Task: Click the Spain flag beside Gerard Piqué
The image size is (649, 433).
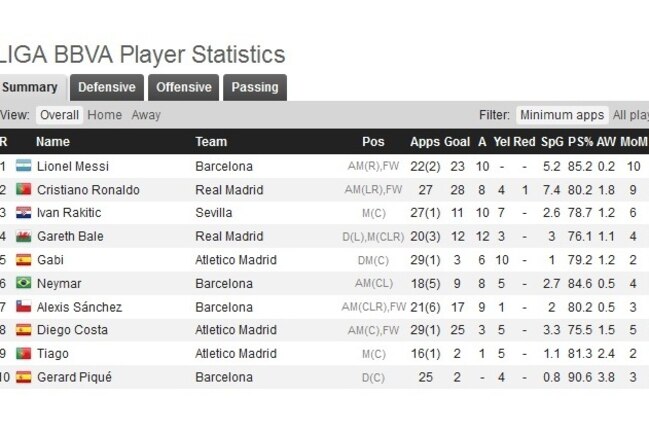Action: click(x=24, y=377)
